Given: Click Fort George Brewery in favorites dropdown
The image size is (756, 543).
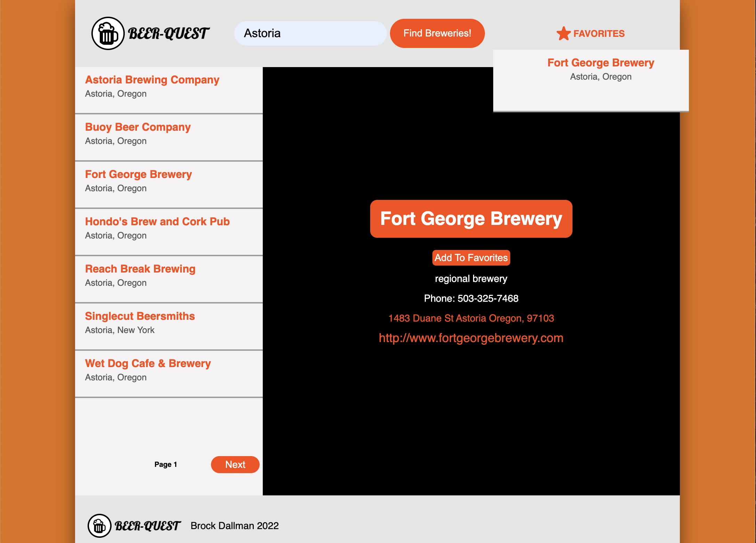Looking at the screenshot, I should pyautogui.click(x=601, y=63).
